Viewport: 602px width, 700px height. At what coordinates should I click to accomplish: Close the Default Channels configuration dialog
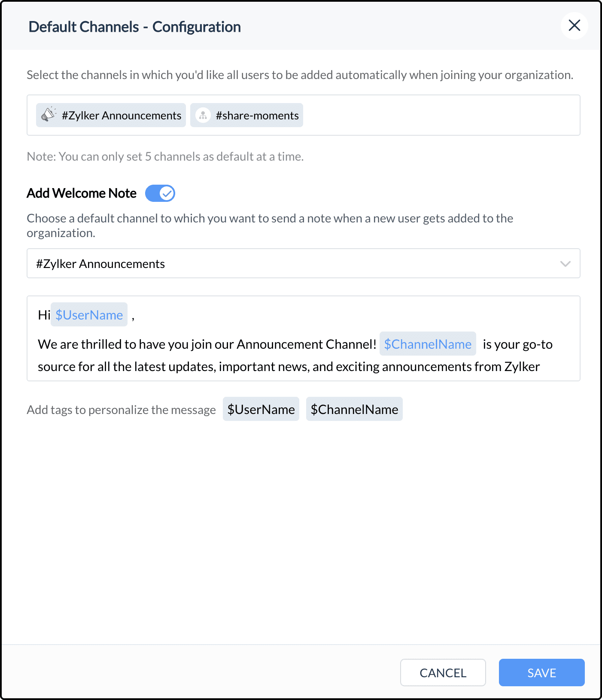[x=574, y=26]
